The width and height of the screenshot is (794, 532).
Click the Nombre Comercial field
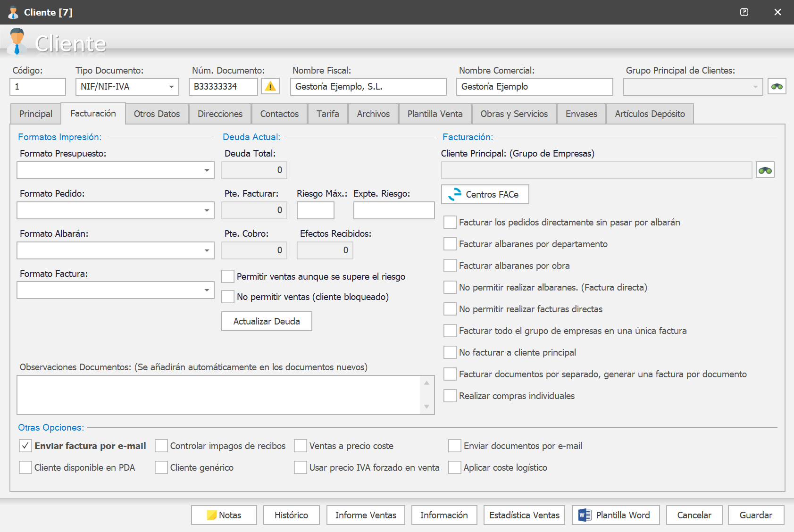pyautogui.click(x=535, y=87)
